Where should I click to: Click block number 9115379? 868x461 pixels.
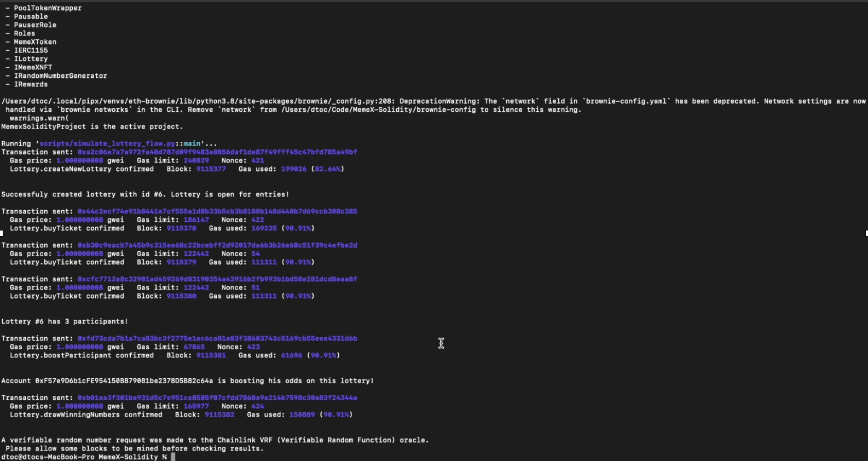(x=181, y=262)
